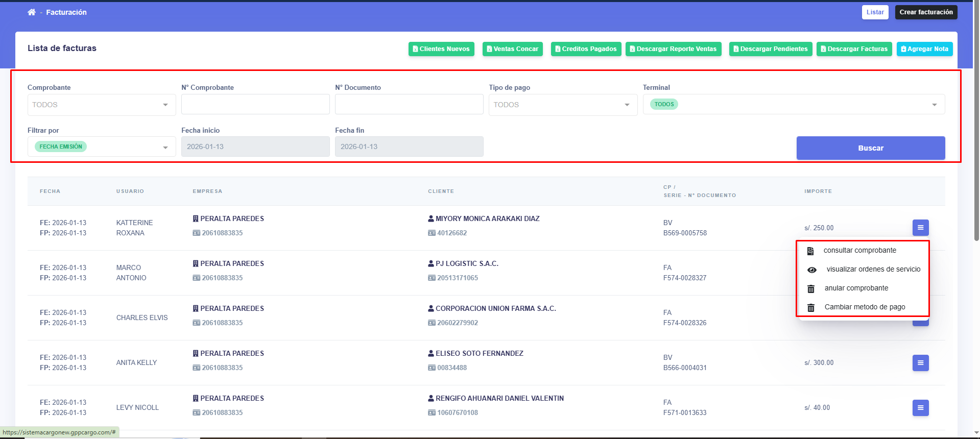980x439 pixels.
Task: Click document icon beside consultar comprobante
Action: tap(810, 251)
